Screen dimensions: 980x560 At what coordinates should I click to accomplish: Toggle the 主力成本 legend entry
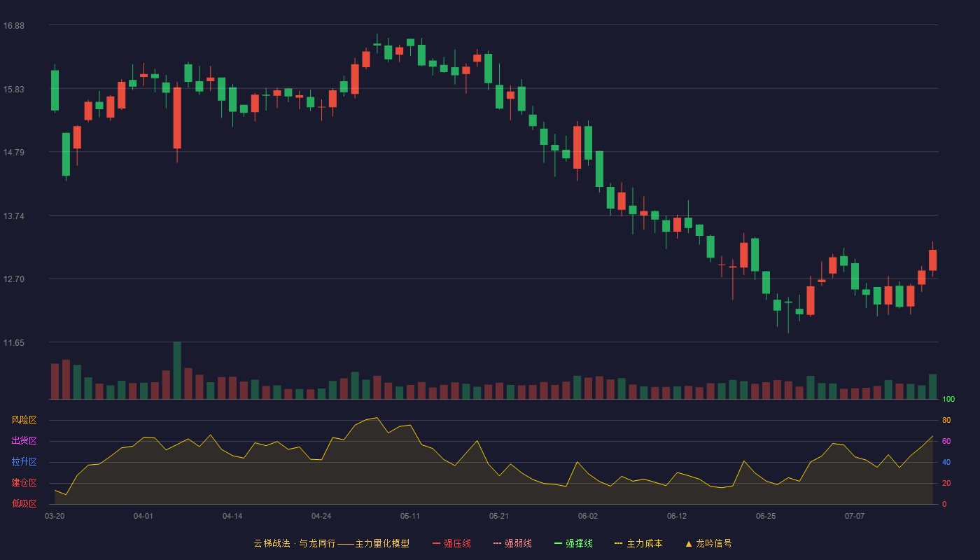click(638, 543)
